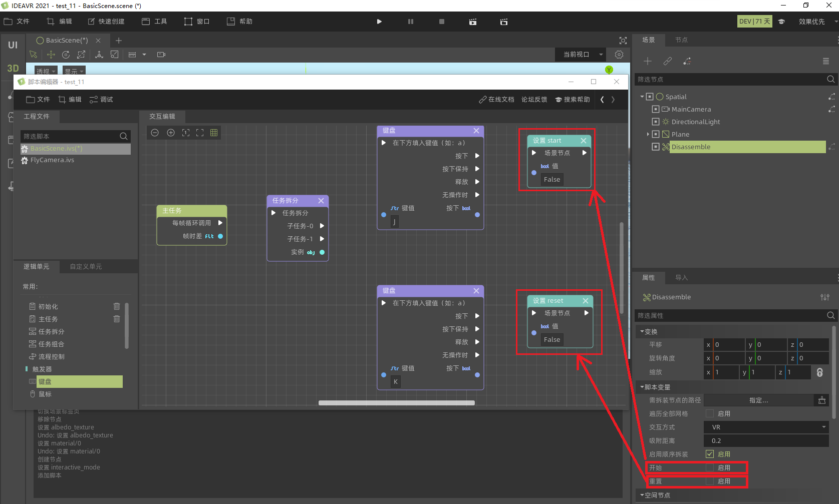Screen dimensions: 839x504
Task: Select the move tool in viewport toolbar
Action: pyautogui.click(x=51, y=55)
